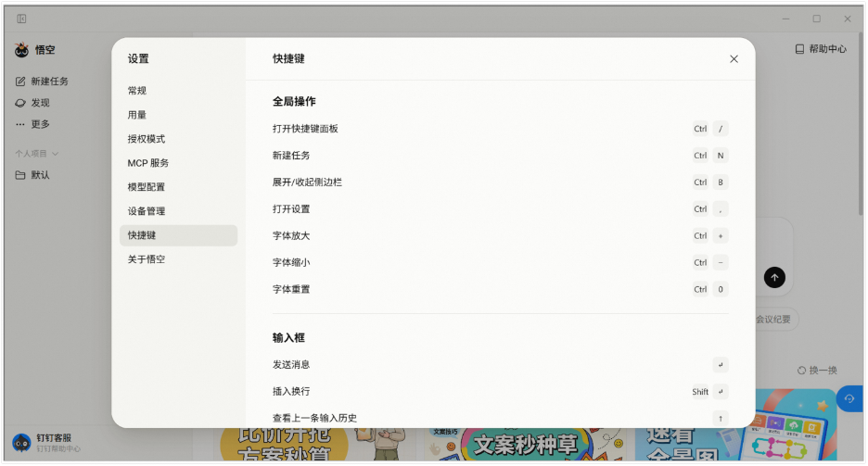The height and width of the screenshot is (466, 868).
Task: Open the 授权模式 settings section
Action: tap(178, 139)
